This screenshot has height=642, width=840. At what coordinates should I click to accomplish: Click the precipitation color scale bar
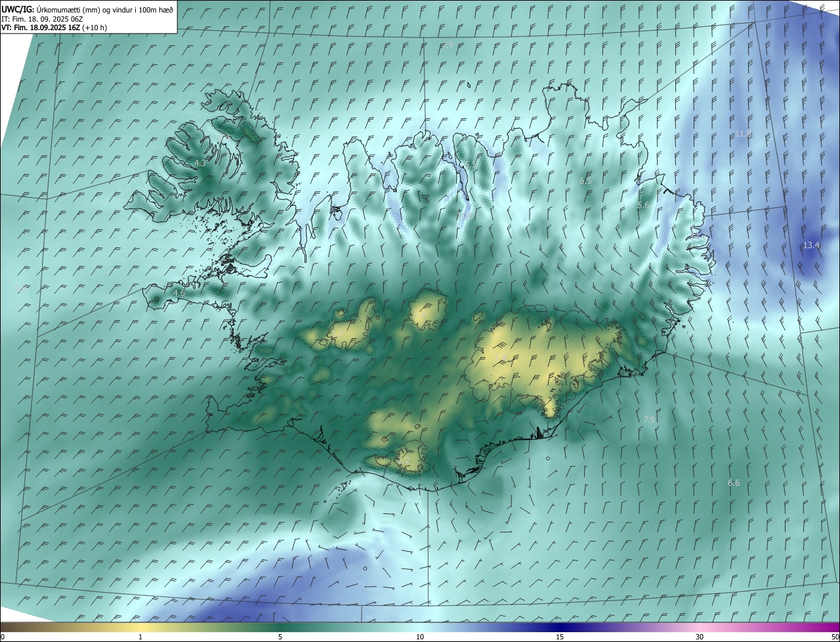pyautogui.click(x=420, y=628)
